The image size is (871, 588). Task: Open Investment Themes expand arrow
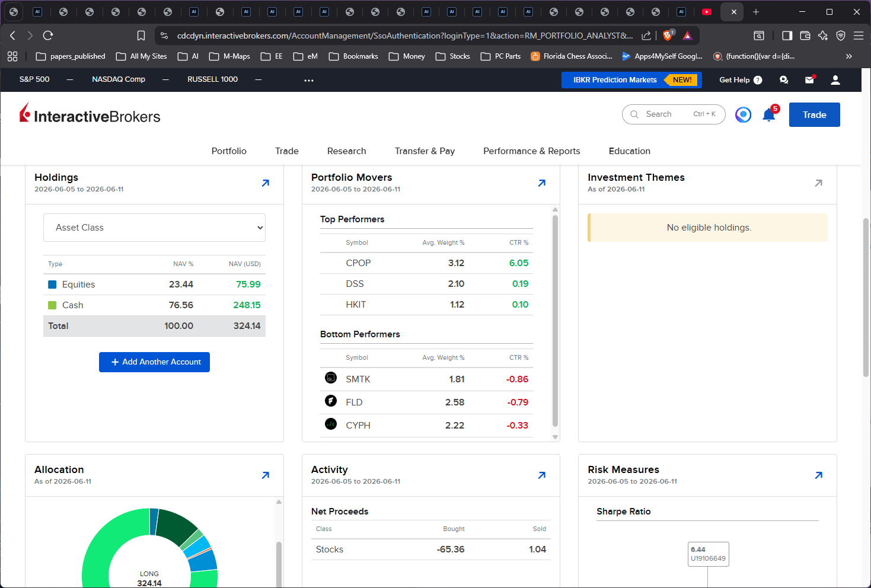pos(819,183)
